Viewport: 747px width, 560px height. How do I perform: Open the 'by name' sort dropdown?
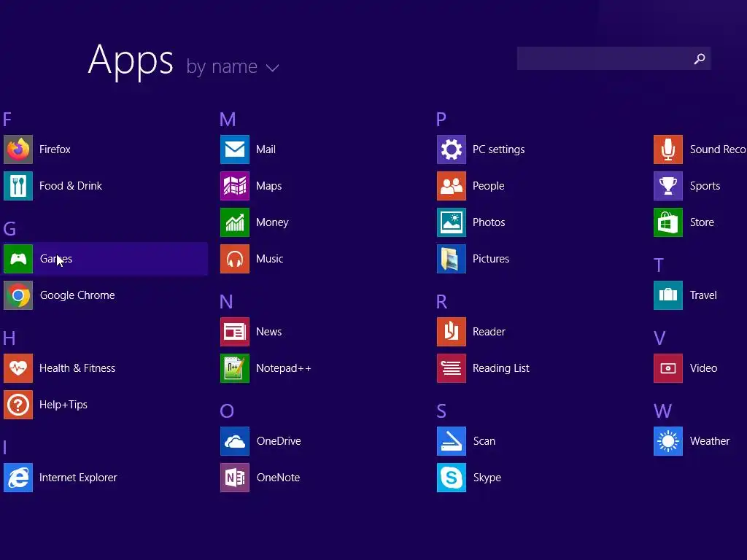(x=233, y=66)
